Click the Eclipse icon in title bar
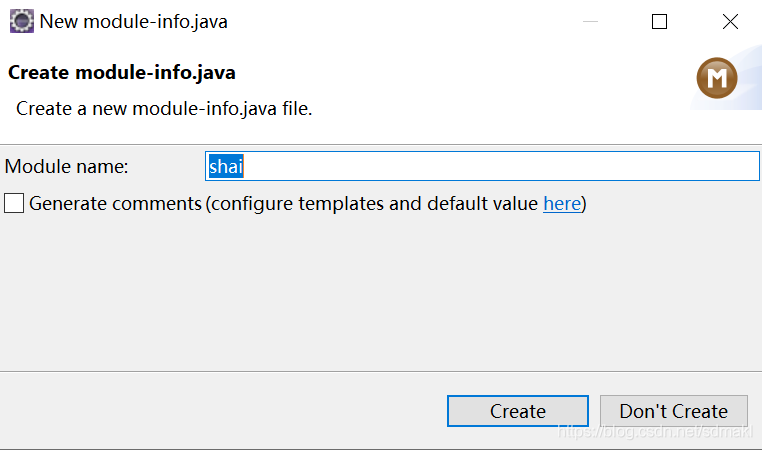Screen dimensions: 762x450 tap(22, 21)
